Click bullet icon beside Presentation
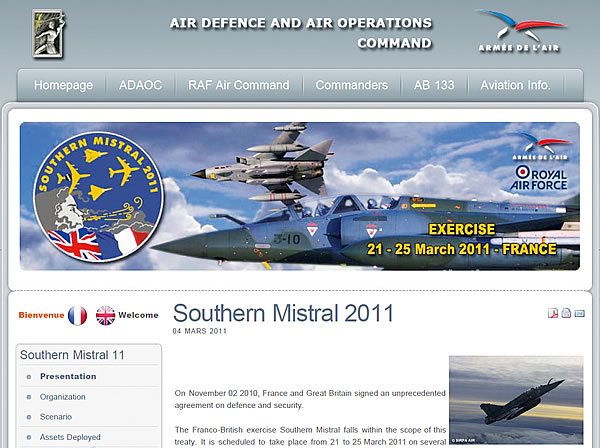 click(29, 377)
